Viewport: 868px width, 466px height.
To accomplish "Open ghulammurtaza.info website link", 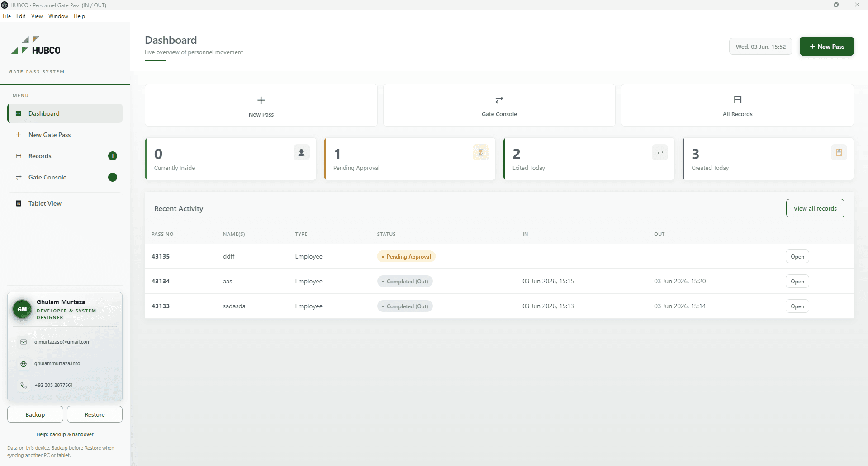I will point(57,363).
